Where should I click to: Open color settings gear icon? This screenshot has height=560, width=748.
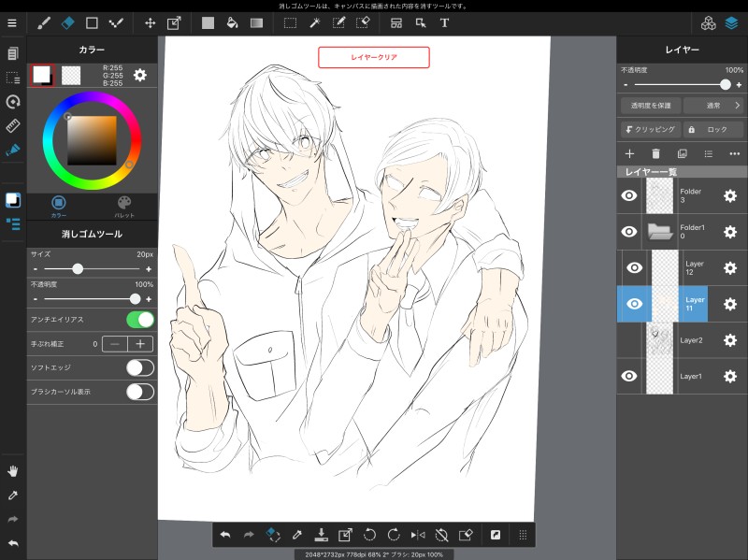point(139,75)
